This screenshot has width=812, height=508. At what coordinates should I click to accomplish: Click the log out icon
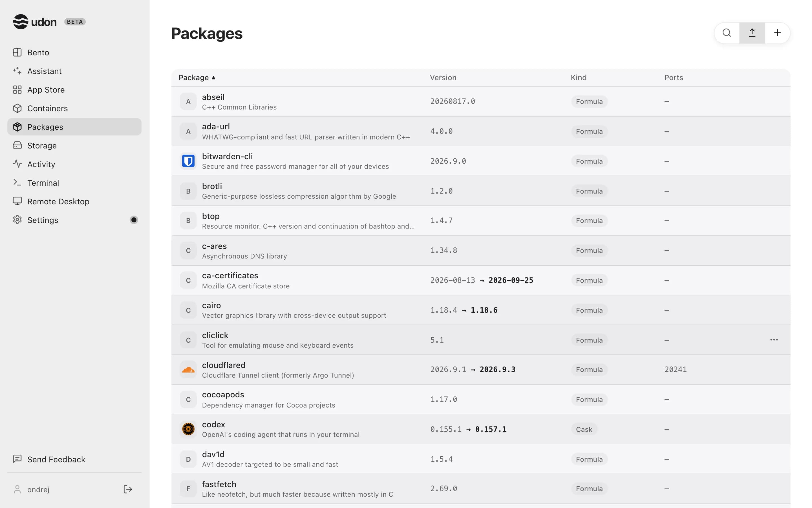click(x=128, y=489)
